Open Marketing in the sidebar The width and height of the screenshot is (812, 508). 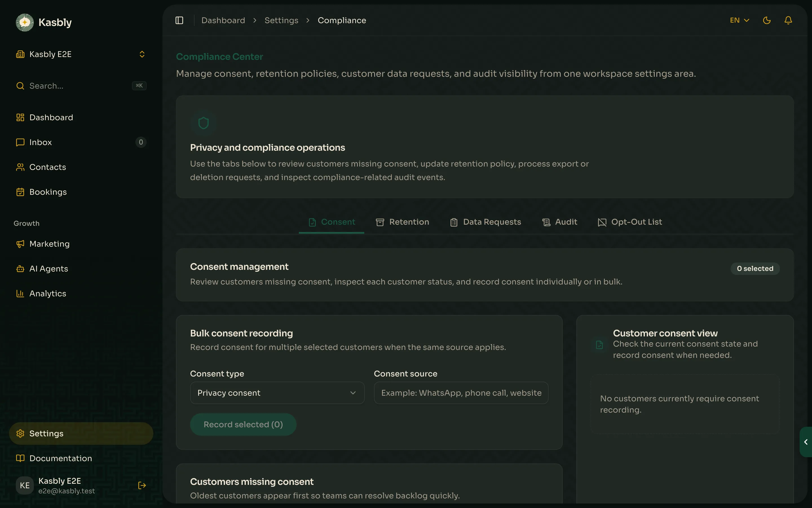[81, 244]
